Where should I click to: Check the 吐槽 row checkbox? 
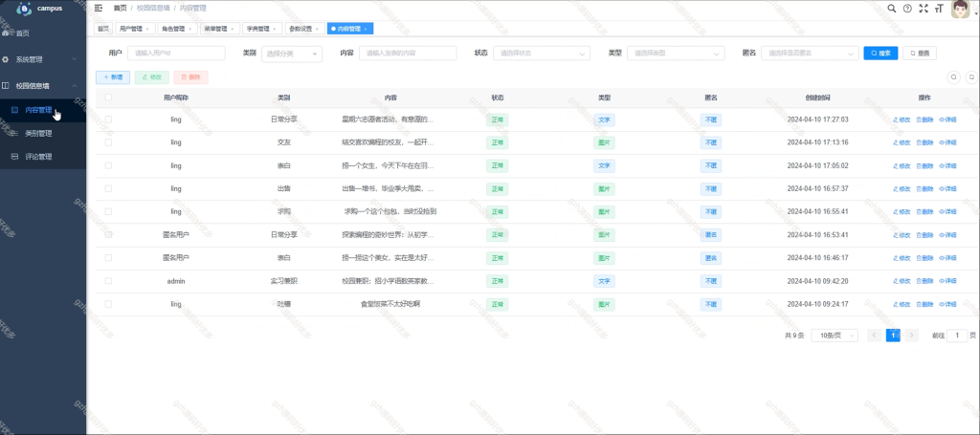click(109, 304)
